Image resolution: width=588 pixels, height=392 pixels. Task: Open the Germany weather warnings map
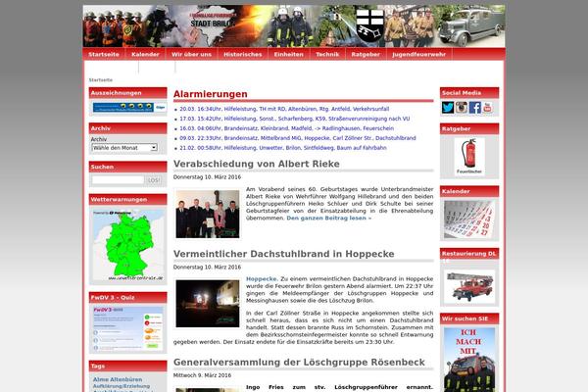point(128,245)
